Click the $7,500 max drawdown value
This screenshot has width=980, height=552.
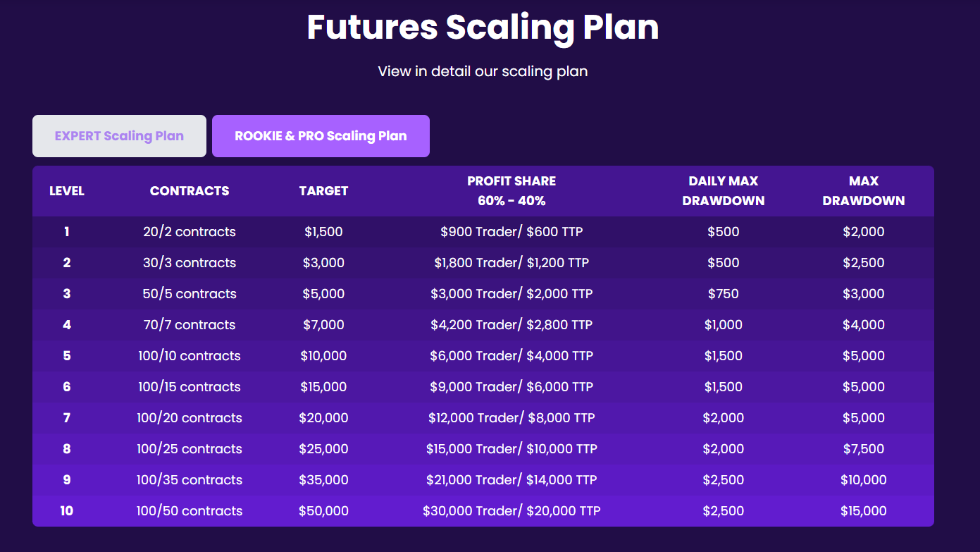point(863,449)
